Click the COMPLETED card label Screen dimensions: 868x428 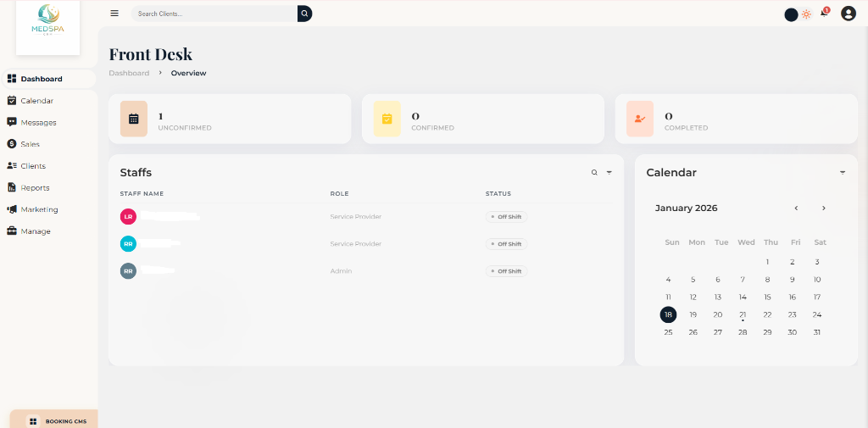click(x=687, y=128)
